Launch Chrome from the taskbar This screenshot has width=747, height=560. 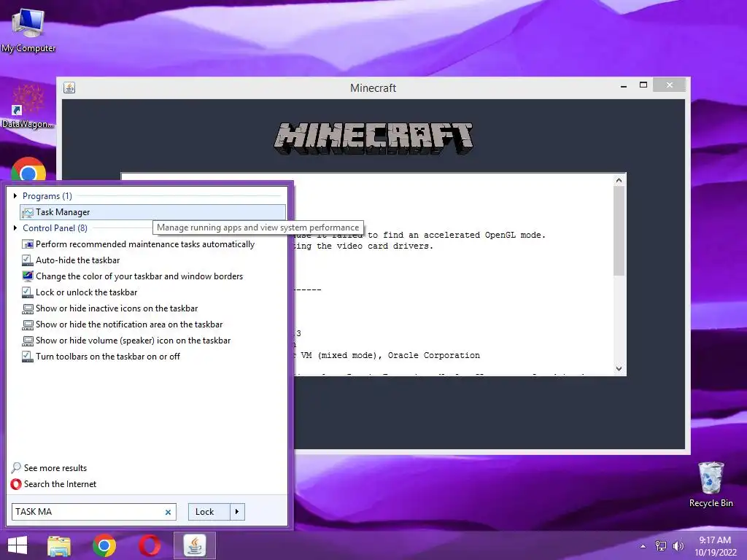[x=104, y=545]
